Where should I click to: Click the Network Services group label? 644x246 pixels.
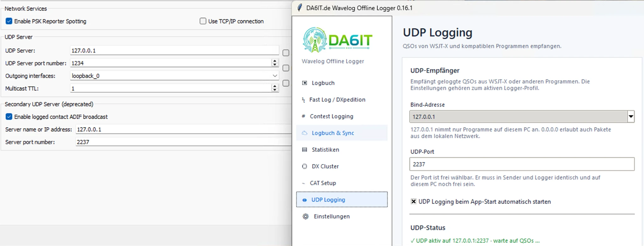tap(26, 8)
